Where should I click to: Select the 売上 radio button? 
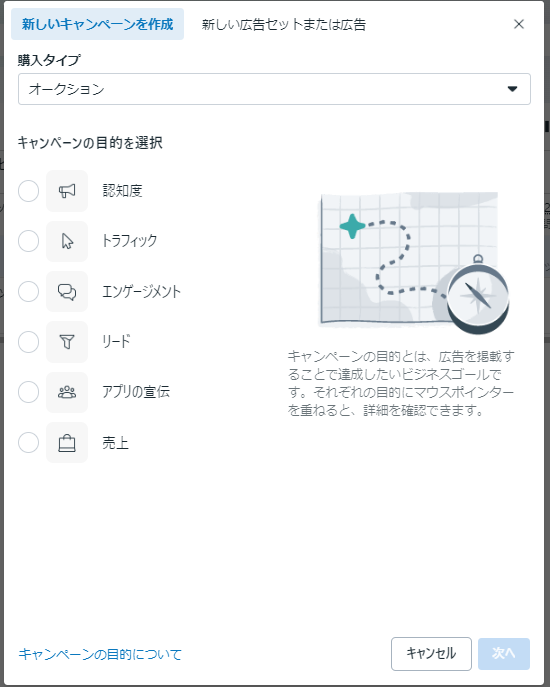point(28,443)
